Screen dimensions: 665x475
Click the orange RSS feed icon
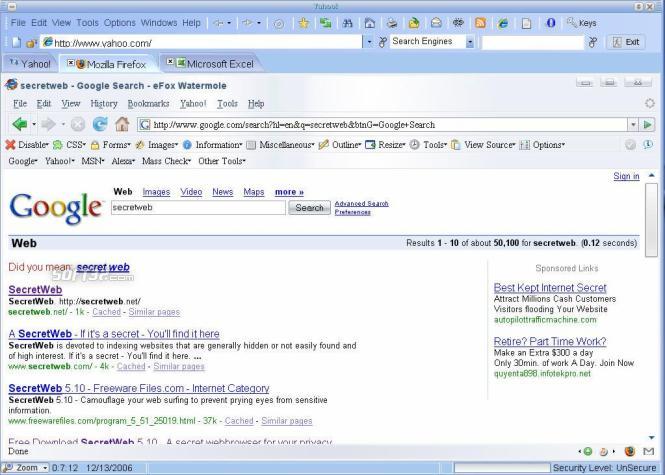click(481, 23)
